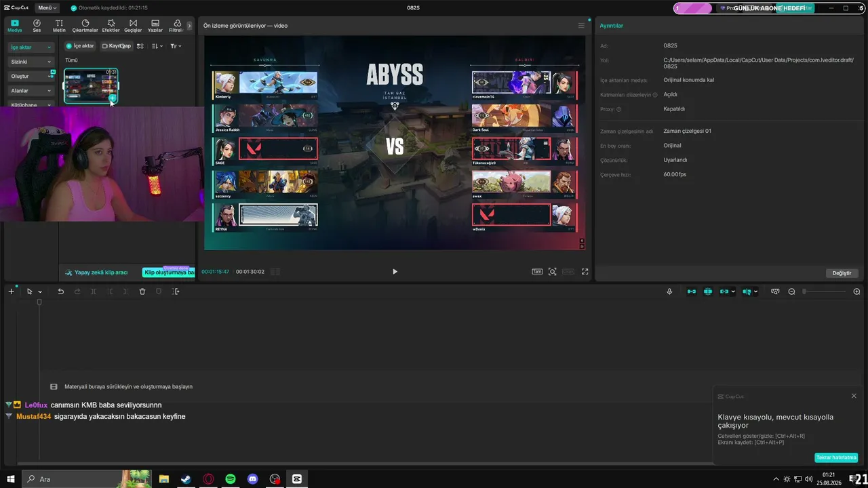Open the linkage options dropdown arrow

point(733,292)
